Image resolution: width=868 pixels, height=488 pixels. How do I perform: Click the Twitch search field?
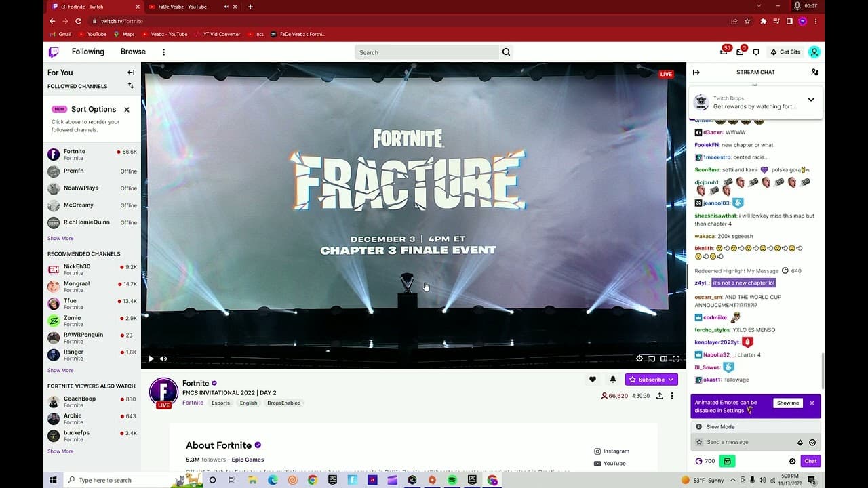click(427, 52)
